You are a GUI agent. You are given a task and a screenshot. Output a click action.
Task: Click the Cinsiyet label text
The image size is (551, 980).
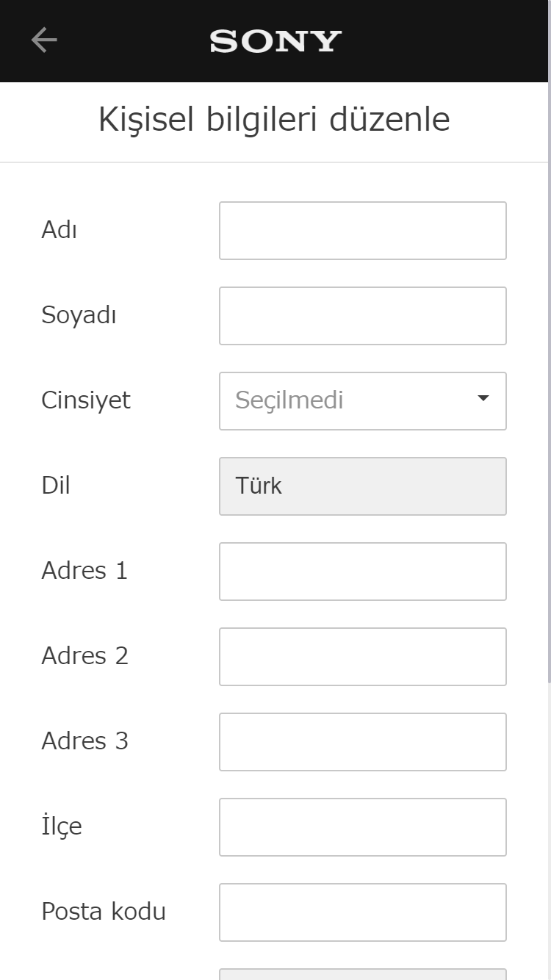point(85,400)
